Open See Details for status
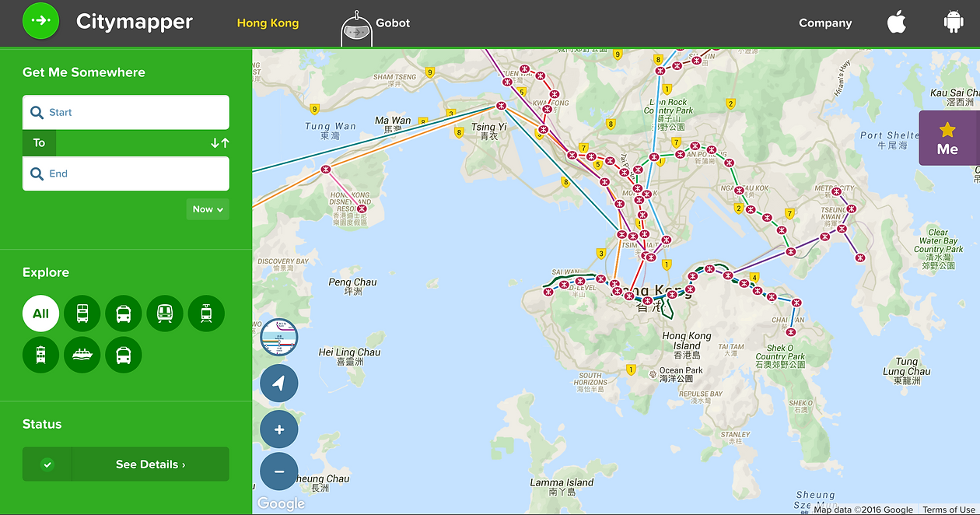This screenshot has width=980, height=515. (x=150, y=464)
